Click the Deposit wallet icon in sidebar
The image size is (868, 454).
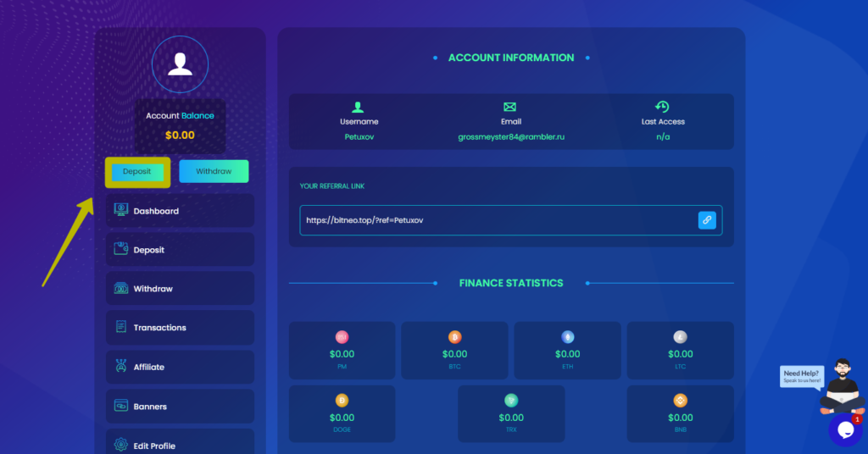[120, 249]
